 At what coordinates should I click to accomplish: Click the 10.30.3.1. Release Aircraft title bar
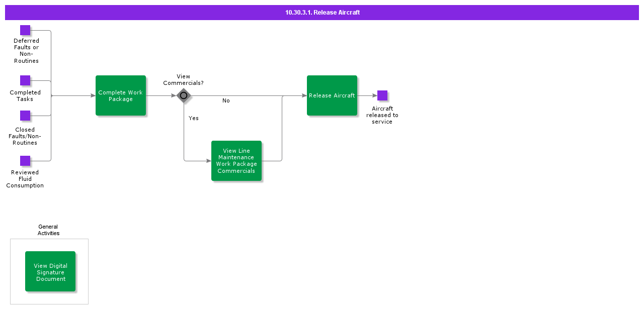[x=322, y=13]
